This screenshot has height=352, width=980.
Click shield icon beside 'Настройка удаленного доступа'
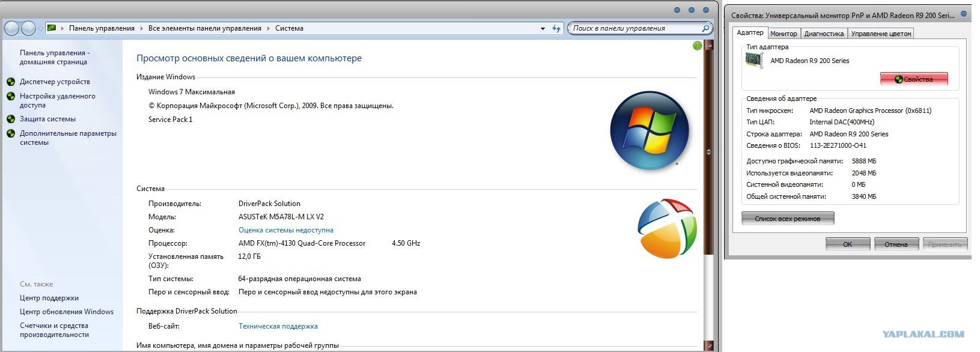[11, 96]
